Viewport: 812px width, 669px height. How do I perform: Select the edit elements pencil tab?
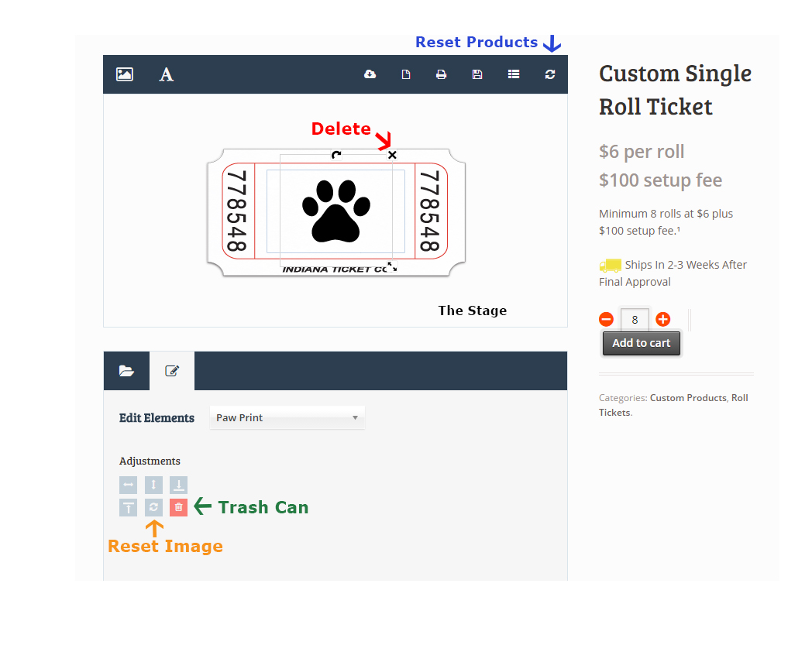point(172,371)
